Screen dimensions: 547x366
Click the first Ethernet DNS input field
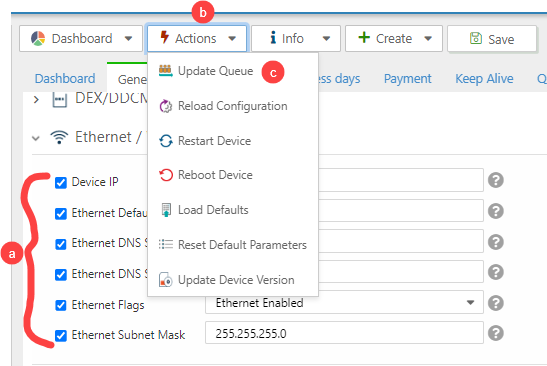[401, 241]
